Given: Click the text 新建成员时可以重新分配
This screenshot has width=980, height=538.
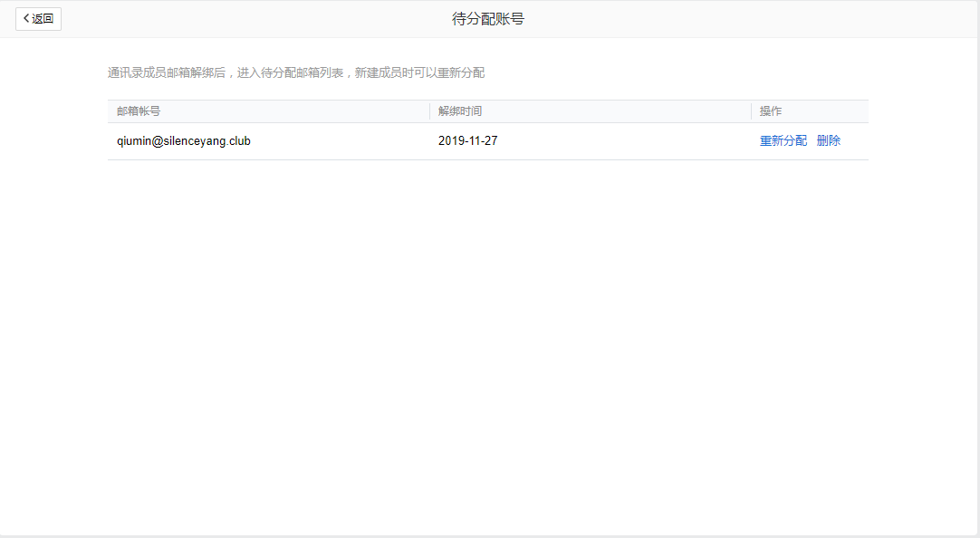Looking at the screenshot, I should (x=420, y=73).
